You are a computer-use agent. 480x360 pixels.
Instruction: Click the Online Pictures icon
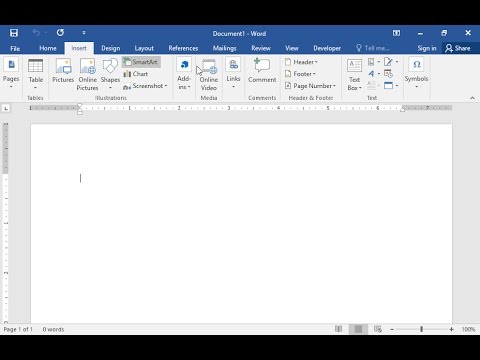click(88, 74)
